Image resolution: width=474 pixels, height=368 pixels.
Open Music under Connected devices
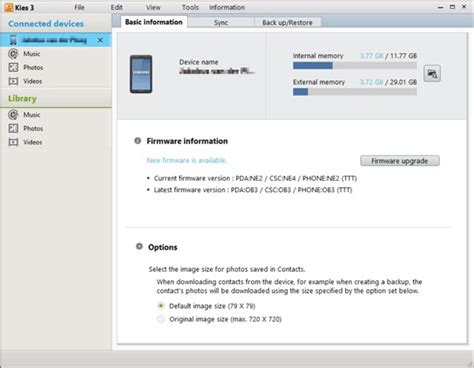coord(31,54)
